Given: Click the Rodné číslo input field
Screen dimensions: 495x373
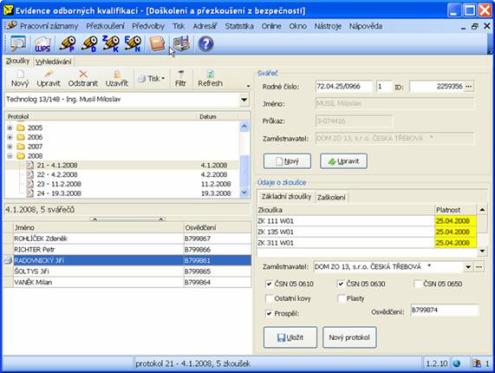Looking at the screenshot, I should tap(343, 87).
